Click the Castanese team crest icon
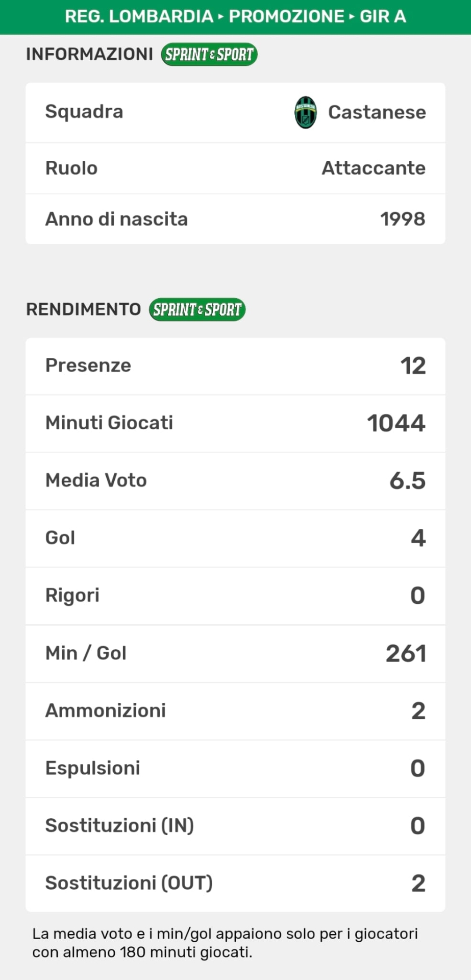The width and height of the screenshot is (471, 980). [x=306, y=112]
